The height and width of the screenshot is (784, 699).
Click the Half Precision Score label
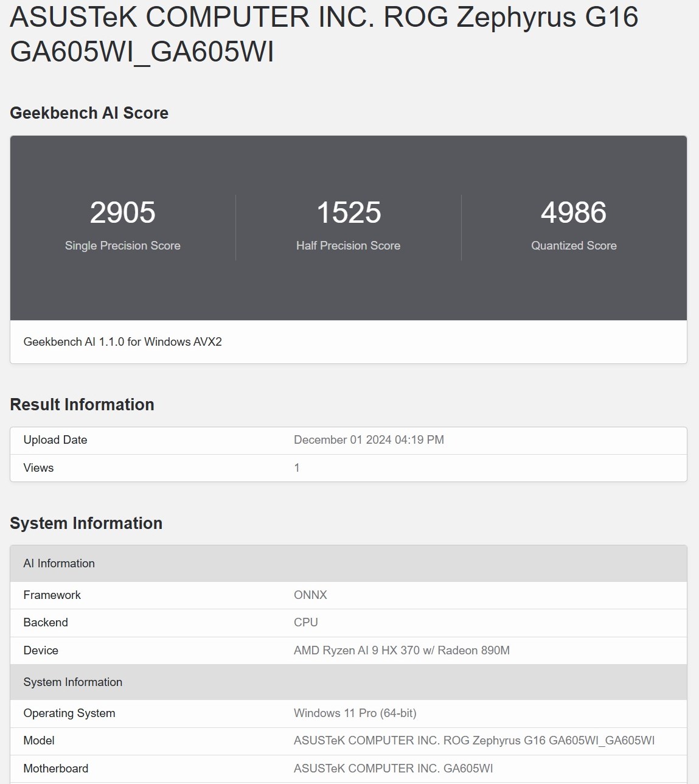click(348, 245)
